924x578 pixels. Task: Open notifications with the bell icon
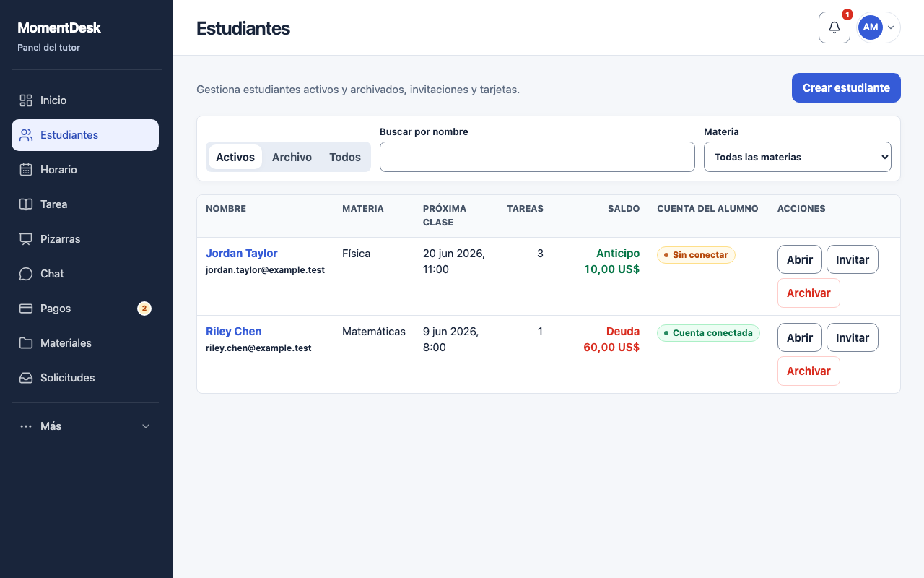[834, 27]
